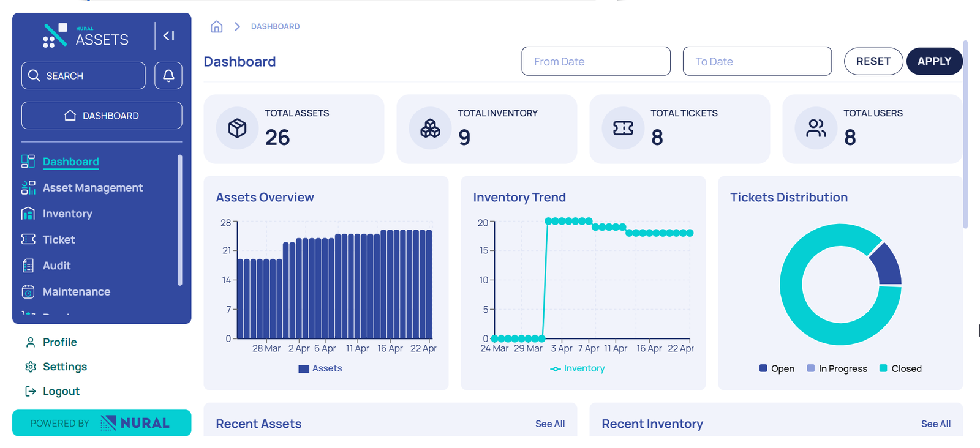Click Logout link
Screen dimensions: 980x448
coord(61,391)
